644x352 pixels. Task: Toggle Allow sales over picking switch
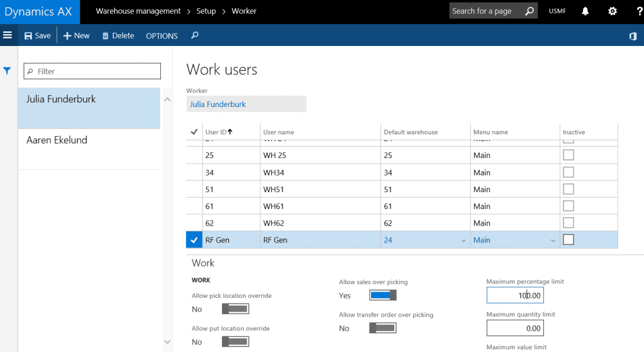coord(383,295)
